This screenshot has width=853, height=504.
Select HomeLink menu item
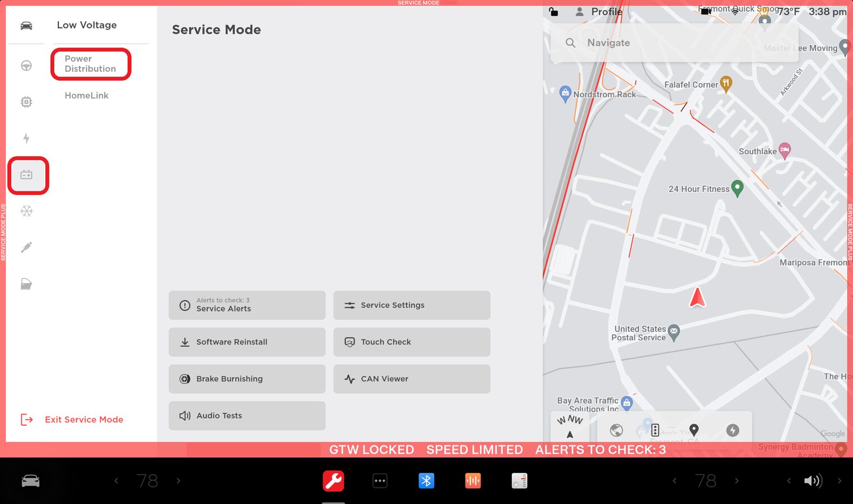pos(87,96)
